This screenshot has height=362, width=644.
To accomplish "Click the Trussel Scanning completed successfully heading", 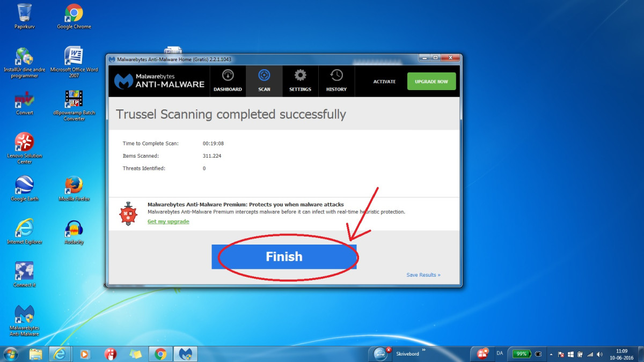I will [x=231, y=114].
